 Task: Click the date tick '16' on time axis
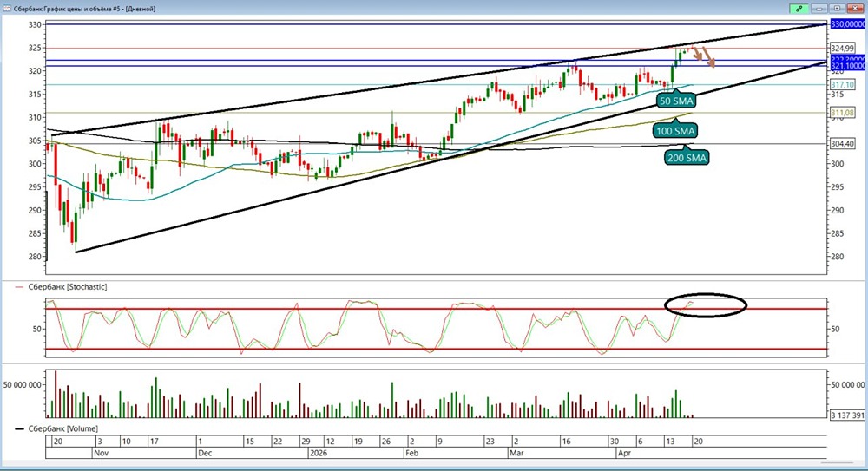pyautogui.click(x=566, y=442)
